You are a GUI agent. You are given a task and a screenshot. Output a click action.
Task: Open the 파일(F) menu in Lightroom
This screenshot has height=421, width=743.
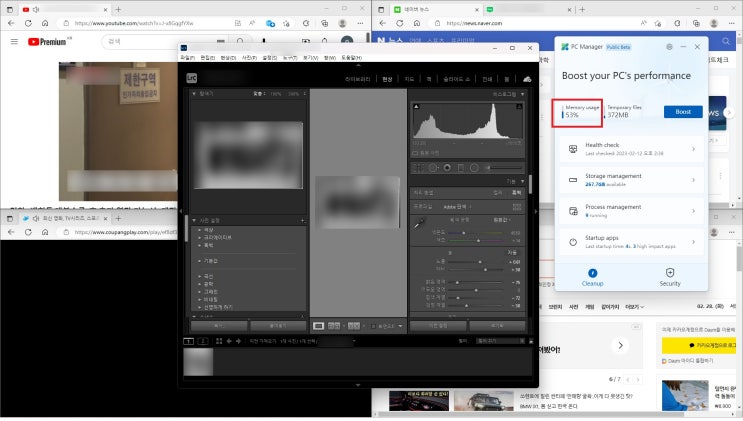(x=187, y=57)
